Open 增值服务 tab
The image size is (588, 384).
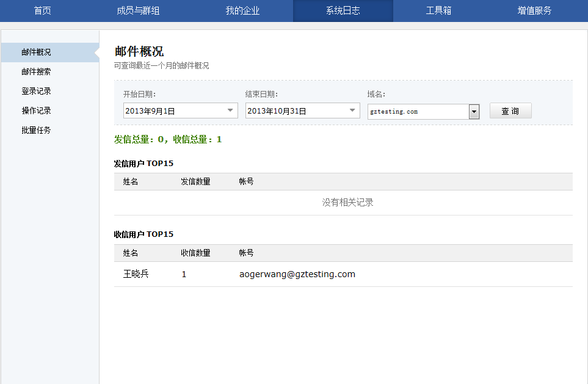coord(534,10)
